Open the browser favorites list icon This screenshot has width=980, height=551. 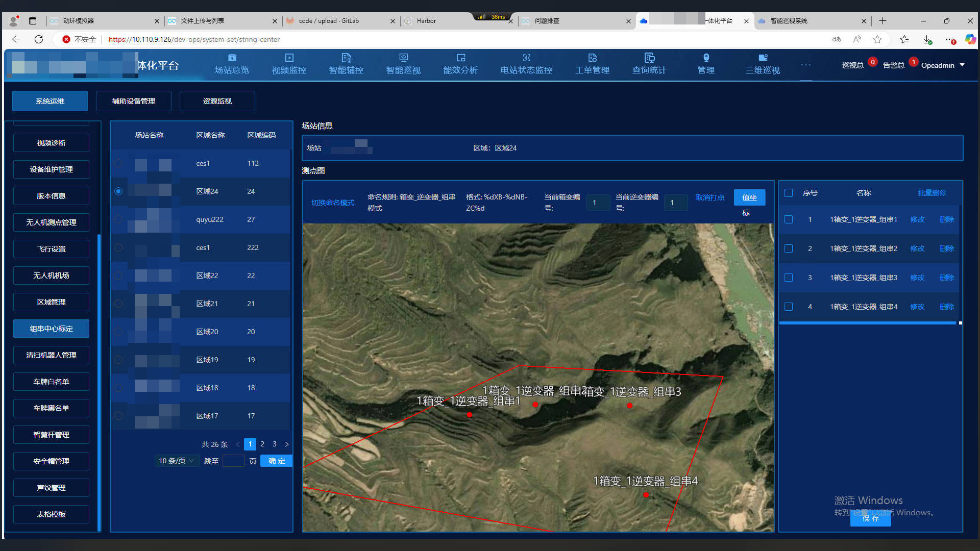[904, 39]
